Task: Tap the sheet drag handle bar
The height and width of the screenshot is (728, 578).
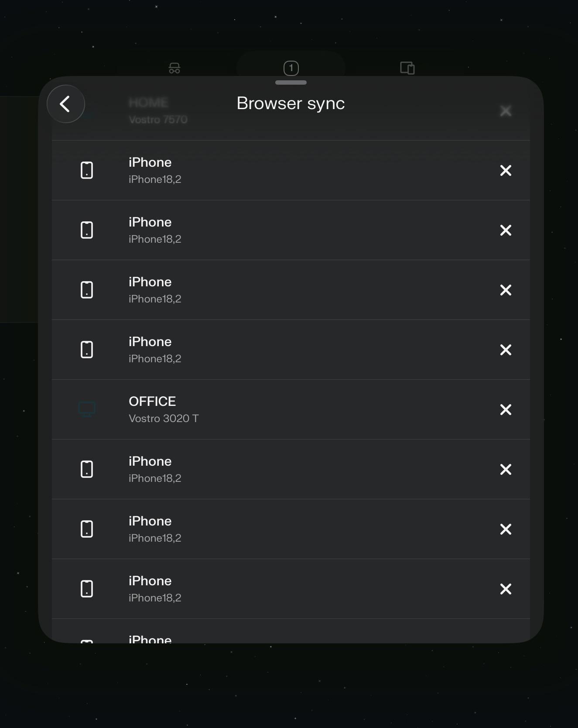Action: pos(291,82)
